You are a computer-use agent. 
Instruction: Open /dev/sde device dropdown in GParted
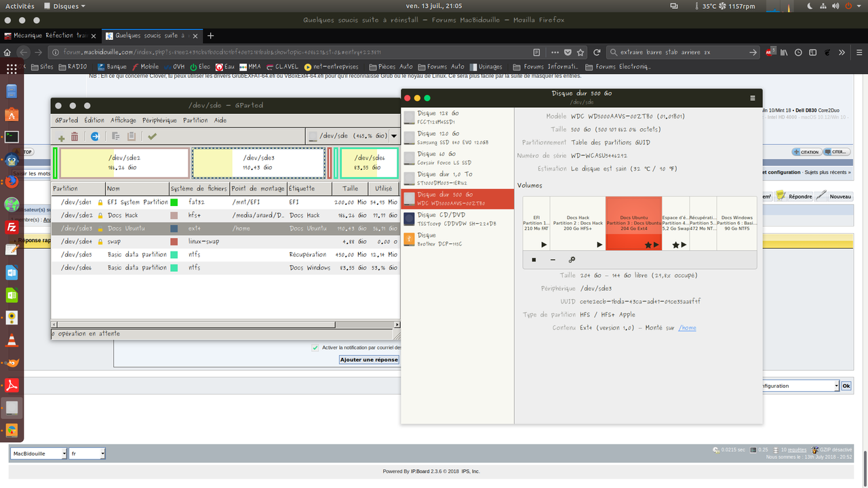point(352,136)
